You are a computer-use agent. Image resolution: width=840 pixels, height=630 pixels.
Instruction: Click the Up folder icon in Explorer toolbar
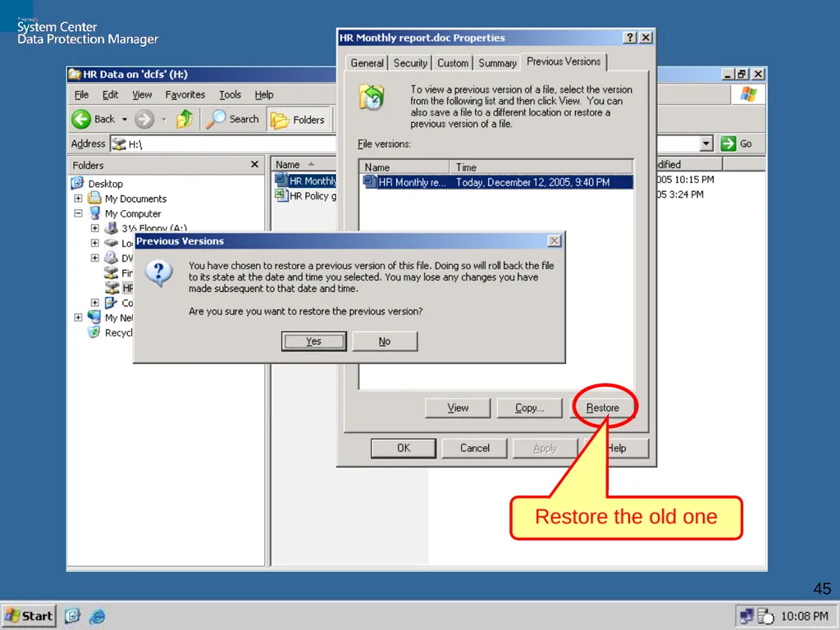(x=185, y=119)
